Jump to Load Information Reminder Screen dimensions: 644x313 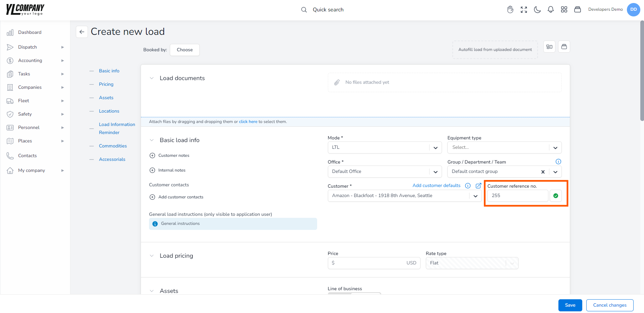[117, 129]
